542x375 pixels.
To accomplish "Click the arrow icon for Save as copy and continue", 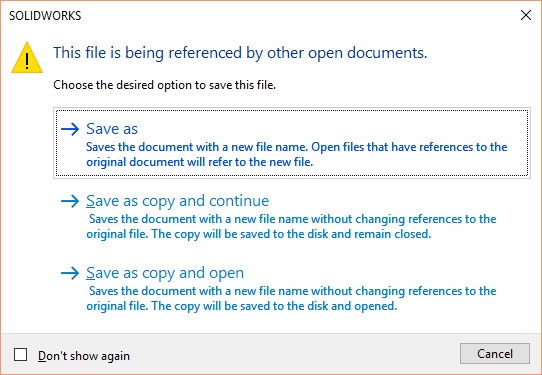I will (70, 201).
